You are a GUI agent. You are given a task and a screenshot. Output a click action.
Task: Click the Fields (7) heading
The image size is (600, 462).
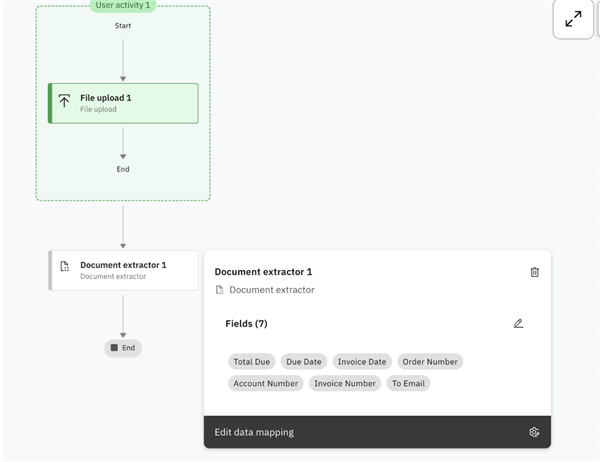246,324
